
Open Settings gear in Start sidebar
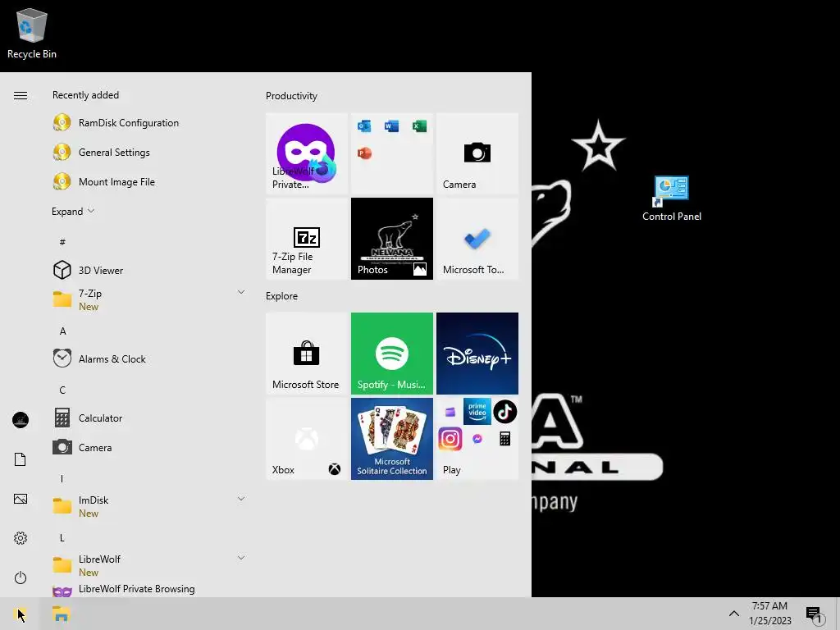[x=21, y=538]
